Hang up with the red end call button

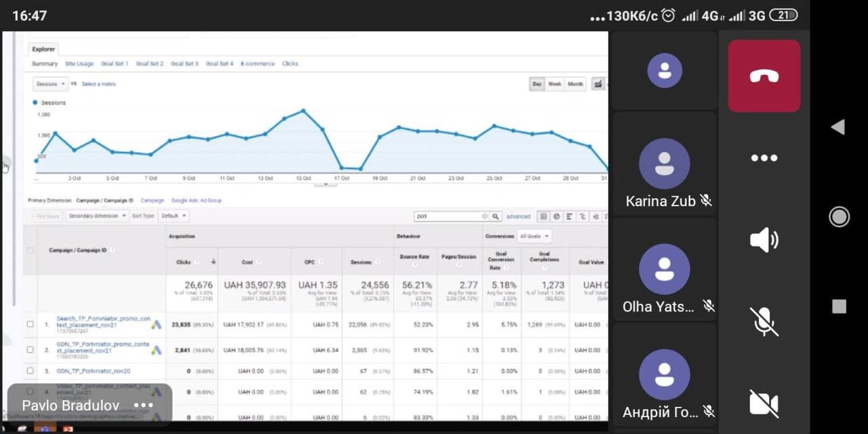[764, 76]
